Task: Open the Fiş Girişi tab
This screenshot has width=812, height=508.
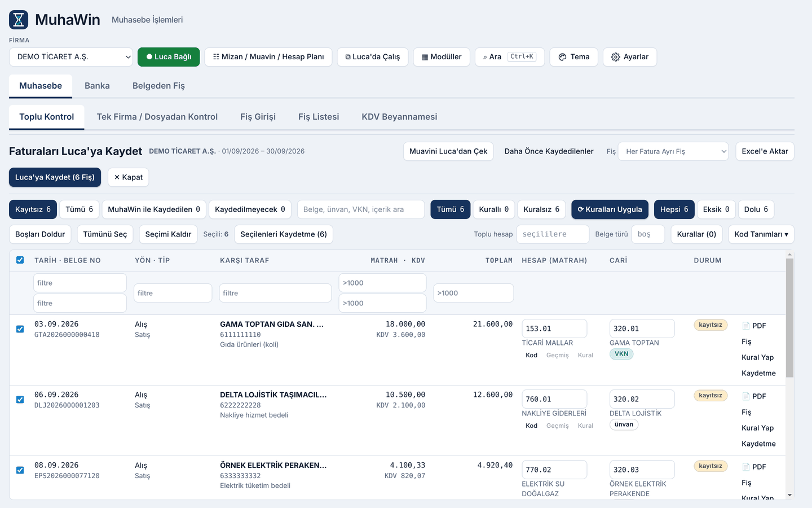Action: point(258,117)
